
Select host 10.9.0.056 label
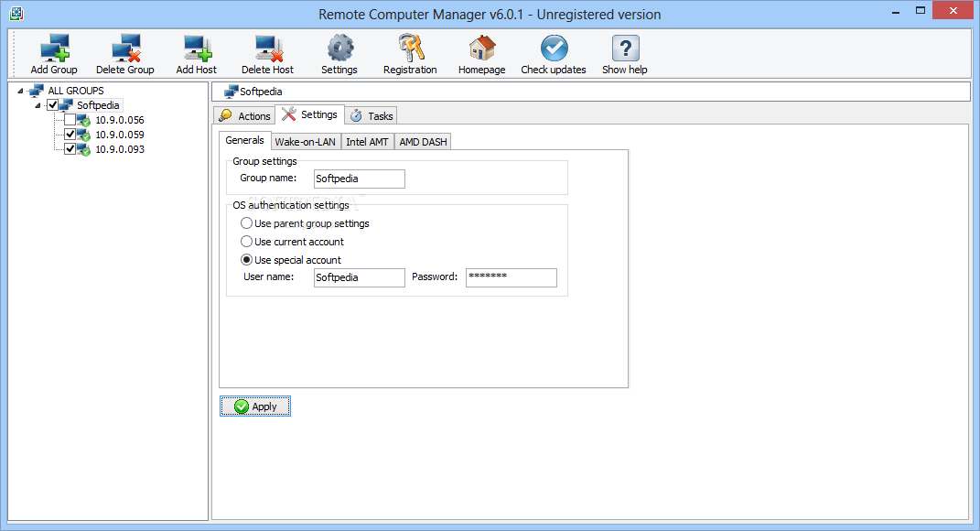click(120, 120)
